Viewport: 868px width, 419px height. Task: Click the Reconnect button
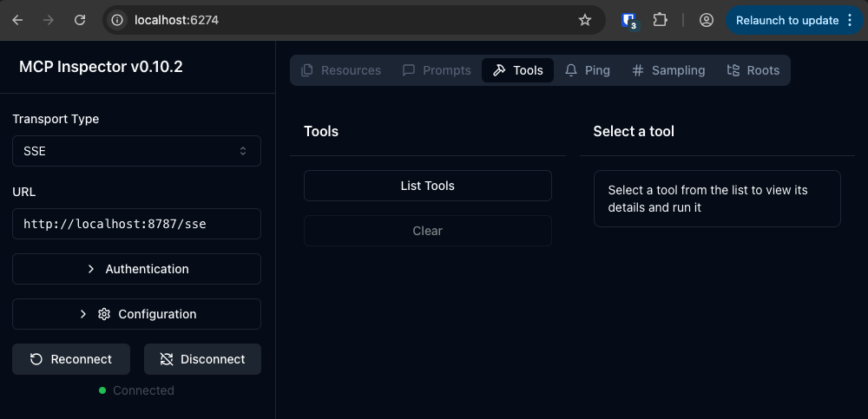(71, 359)
